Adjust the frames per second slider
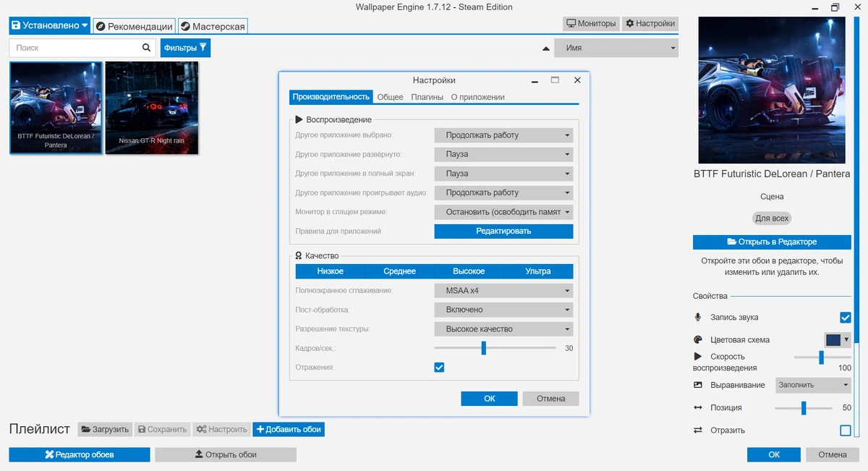Viewport: 868px width, 471px height. click(x=483, y=348)
